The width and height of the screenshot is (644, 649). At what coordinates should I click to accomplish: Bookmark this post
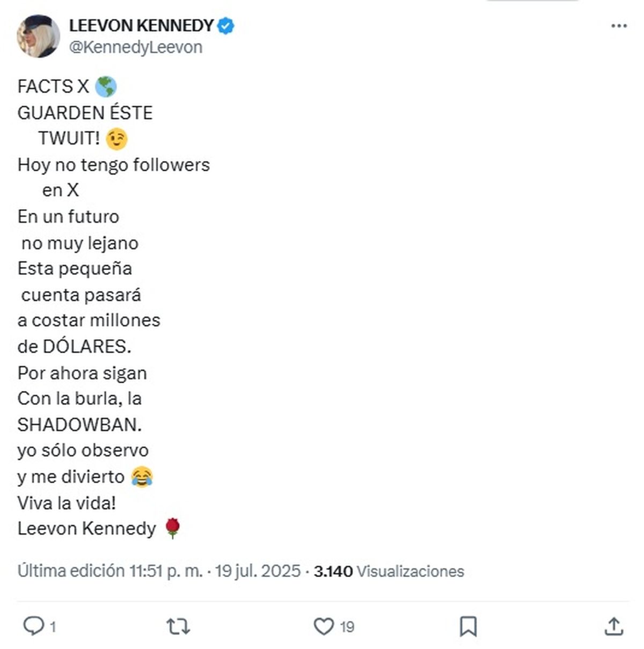tap(468, 626)
